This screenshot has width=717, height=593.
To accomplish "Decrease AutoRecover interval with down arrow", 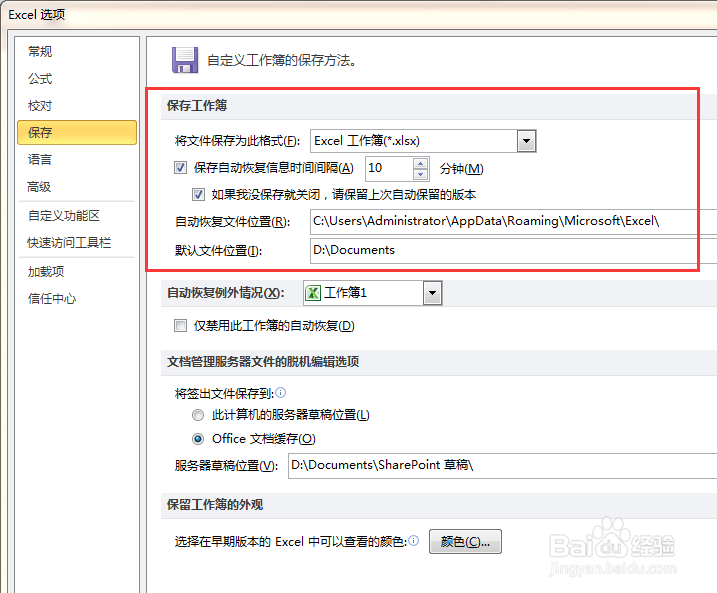I will click(420, 174).
